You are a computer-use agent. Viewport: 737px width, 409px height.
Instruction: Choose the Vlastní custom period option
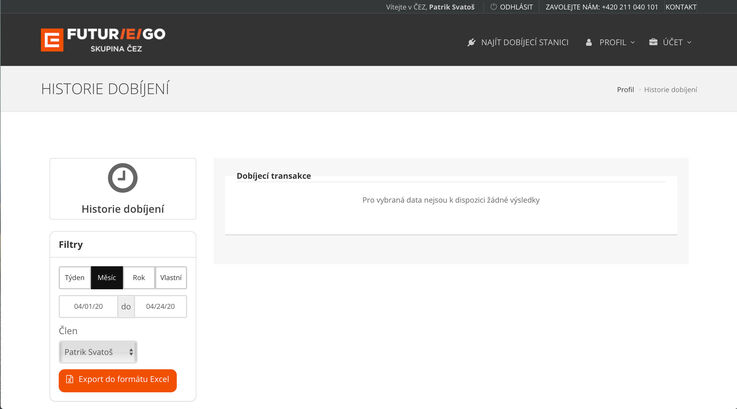tap(171, 277)
